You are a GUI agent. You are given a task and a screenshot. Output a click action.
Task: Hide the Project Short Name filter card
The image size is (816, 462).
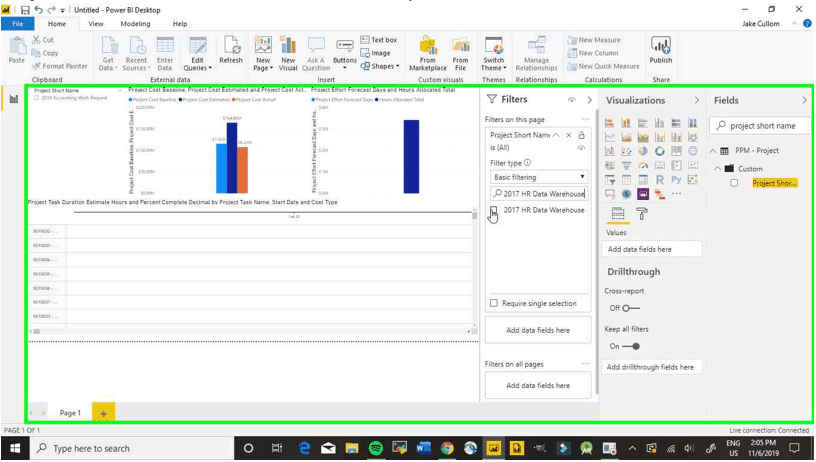[x=581, y=148]
